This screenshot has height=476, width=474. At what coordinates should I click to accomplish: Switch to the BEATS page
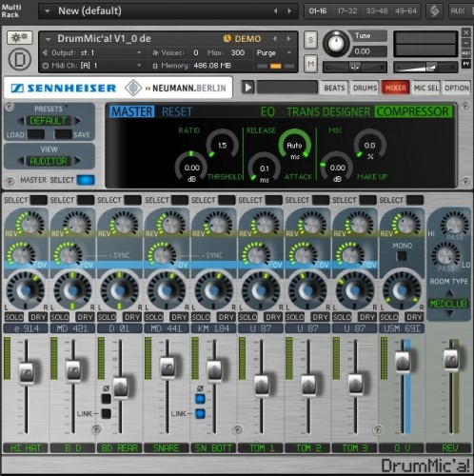pyautogui.click(x=334, y=88)
